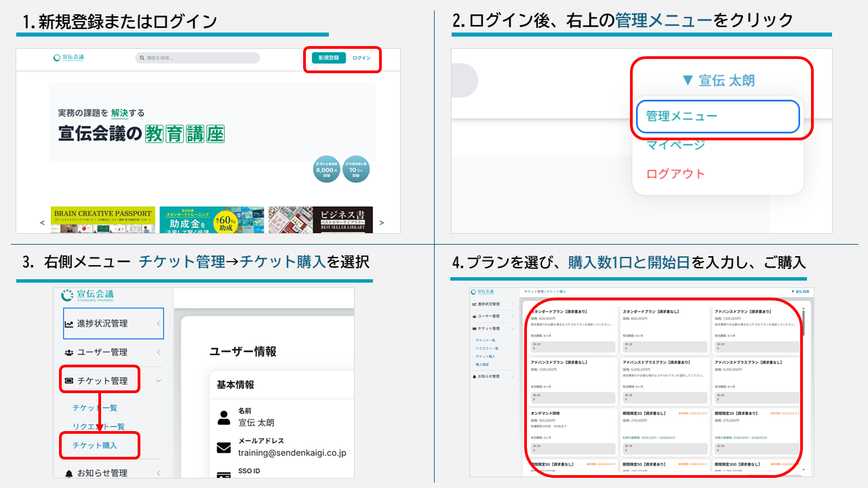Screen dimensions: 868x488
Task: Expand ユーザー管理 with its chevron in step 3
Action: (x=159, y=352)
